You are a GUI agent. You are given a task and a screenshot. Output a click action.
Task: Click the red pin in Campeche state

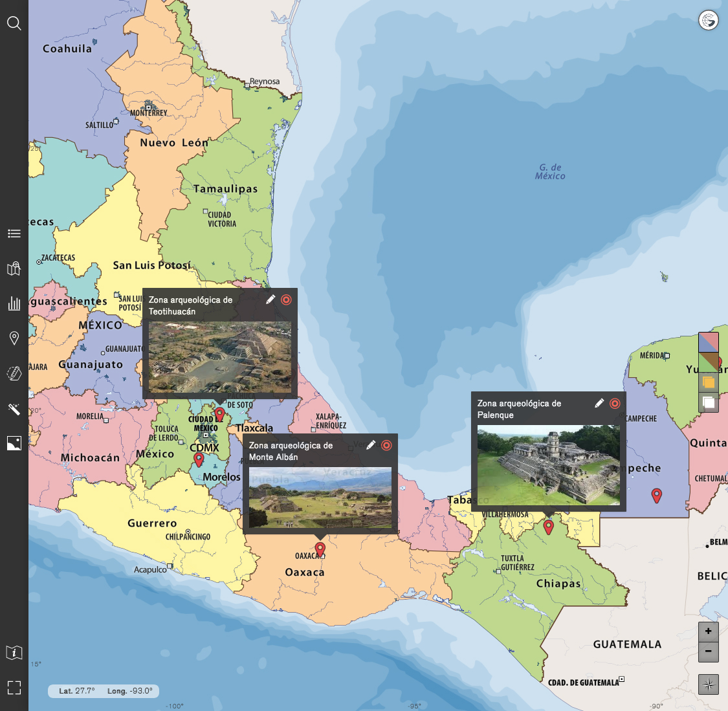(657, 496)
